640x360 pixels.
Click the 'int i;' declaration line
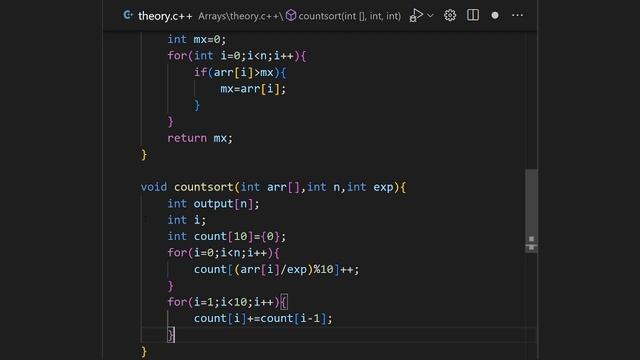[x=187, y=220]
